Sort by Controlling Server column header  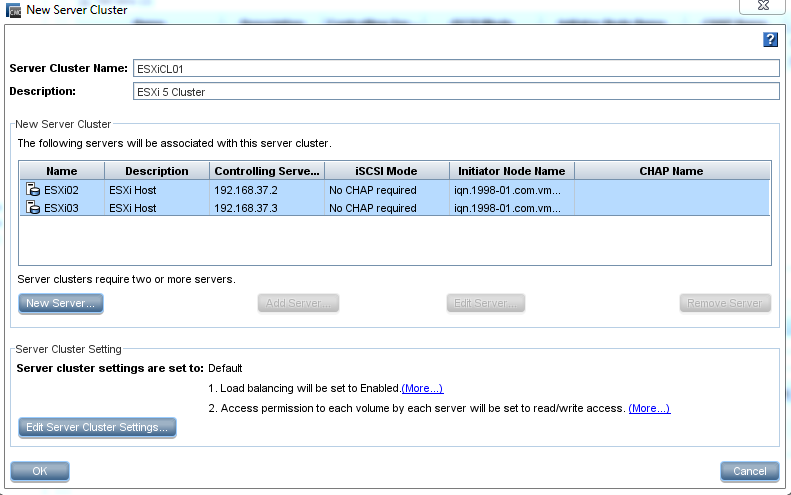tap(267, 171)
